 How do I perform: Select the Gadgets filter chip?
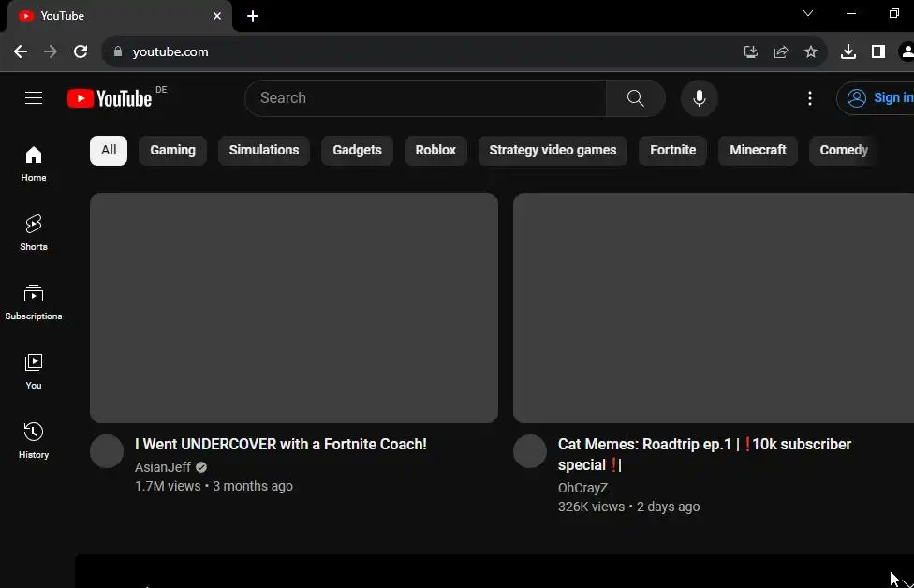click(x=357, y=151)
